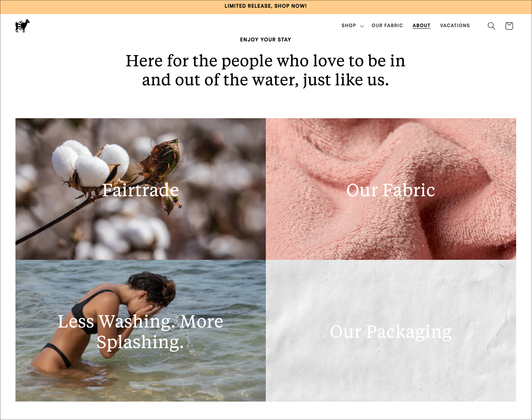The height and width of the screenshot is (420, 532).
Task: Open the Fairtrade cotton tile
Action: 141,189
